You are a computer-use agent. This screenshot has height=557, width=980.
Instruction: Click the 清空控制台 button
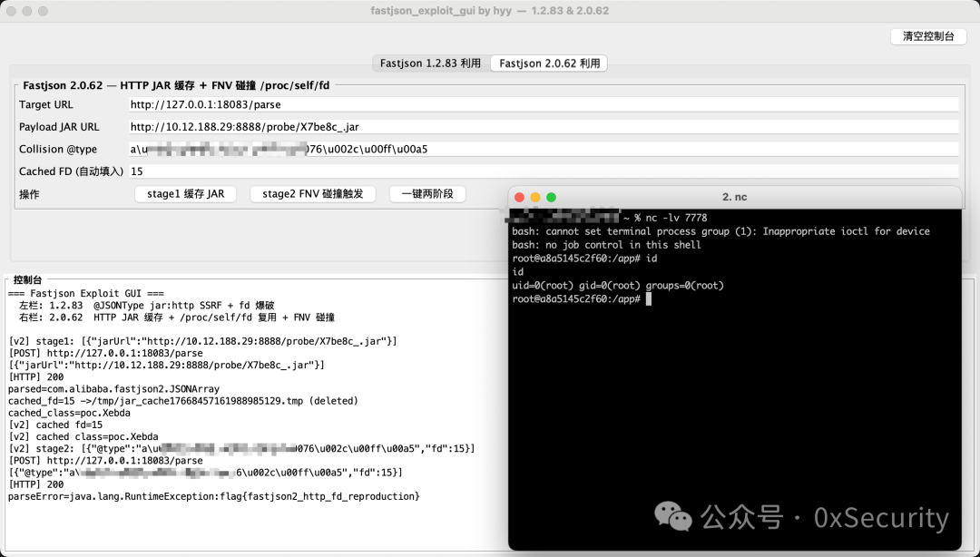928,36
